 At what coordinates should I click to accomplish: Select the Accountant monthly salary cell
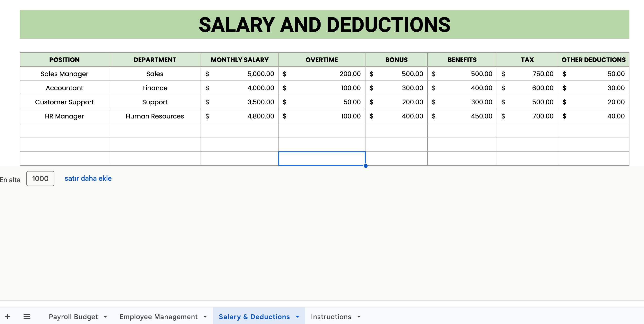(239, 88)
